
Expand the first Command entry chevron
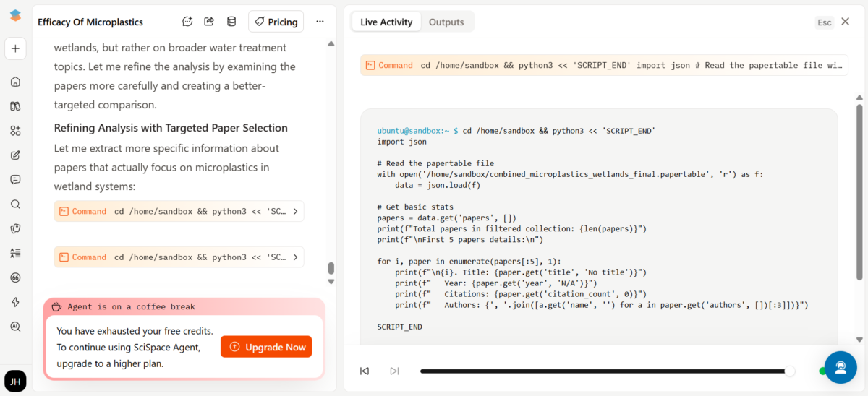click(295, 212)
